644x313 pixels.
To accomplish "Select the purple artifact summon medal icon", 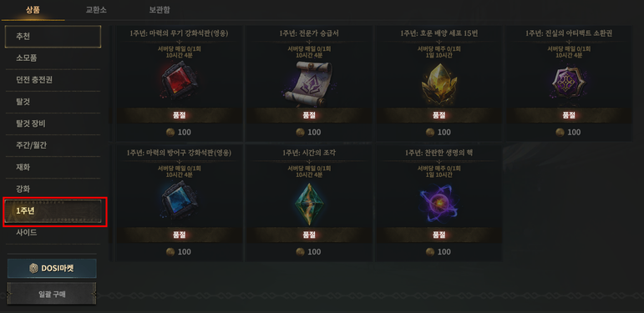I will [x=569, y=83].
